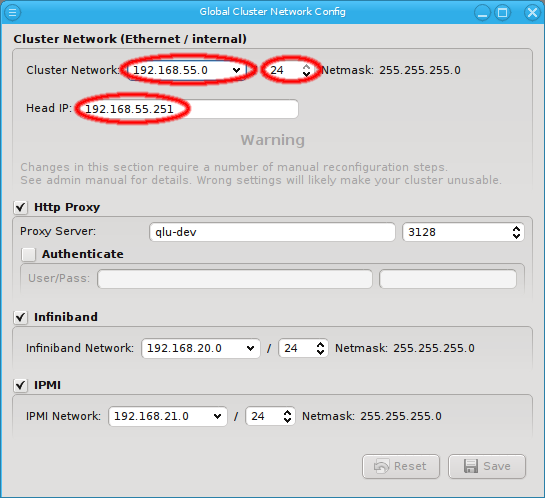Uncheck the Http Proxy checkbox

(x=21, y=207)
